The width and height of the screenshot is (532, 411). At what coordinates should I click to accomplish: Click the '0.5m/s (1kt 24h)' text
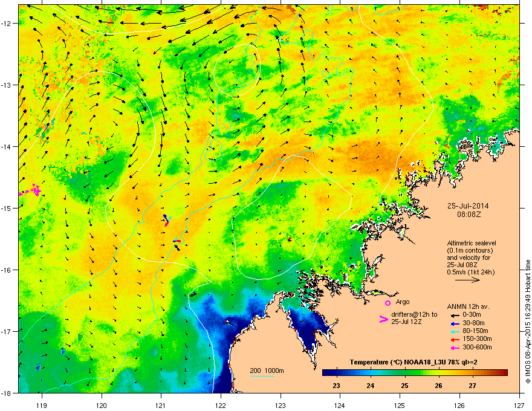pyautogui.click(x=470, y=272)
